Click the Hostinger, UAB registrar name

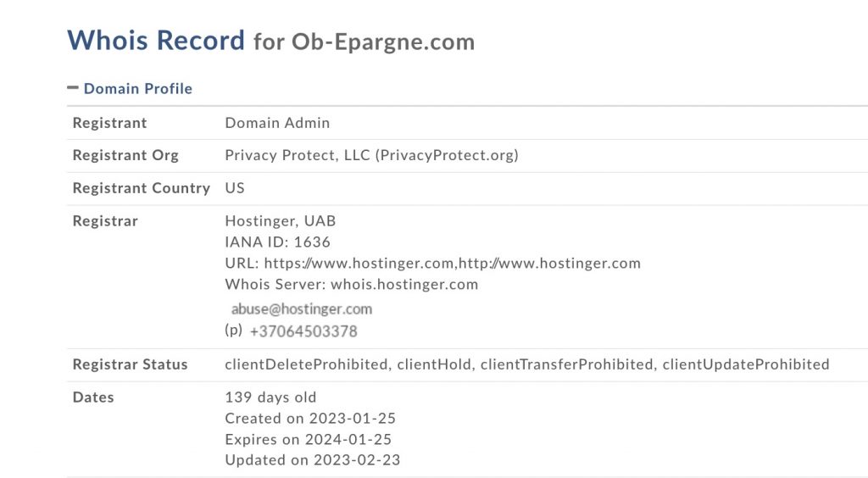click(280, 220)
